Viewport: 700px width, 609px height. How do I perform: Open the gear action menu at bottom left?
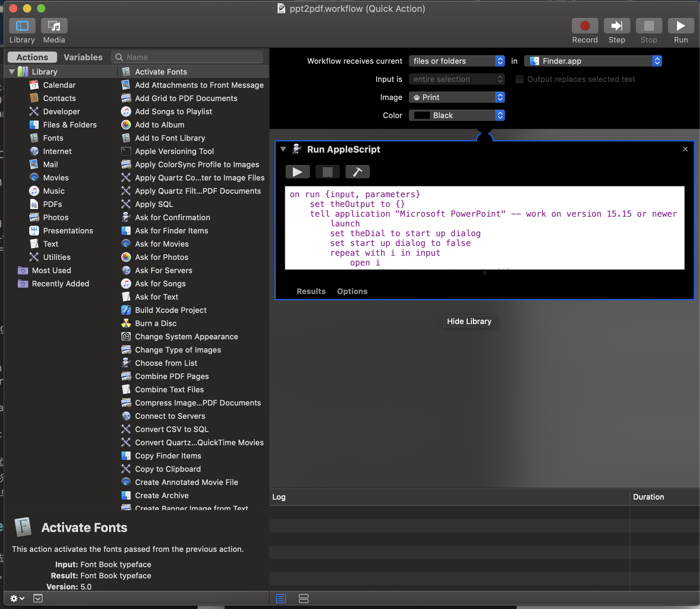point(17,598)
